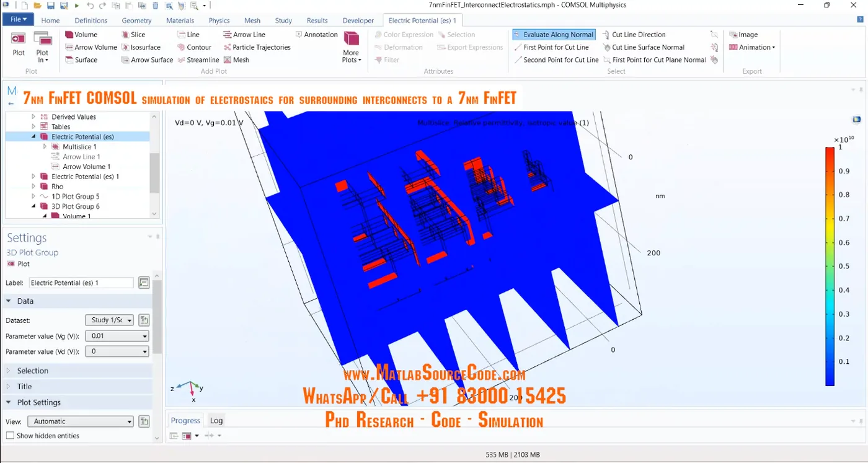Enable Show hidden entities checkbox
The image size is (868, 463).
click(x=10, y=436)
